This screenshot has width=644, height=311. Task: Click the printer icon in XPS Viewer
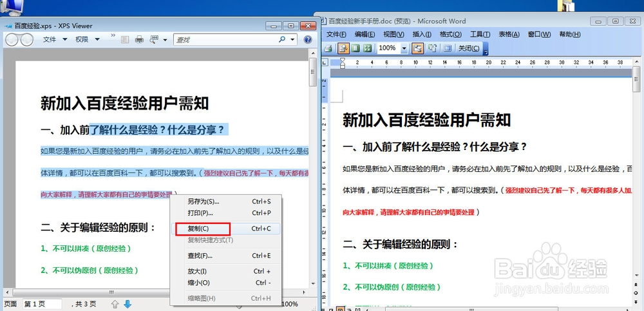click(140, 39)
